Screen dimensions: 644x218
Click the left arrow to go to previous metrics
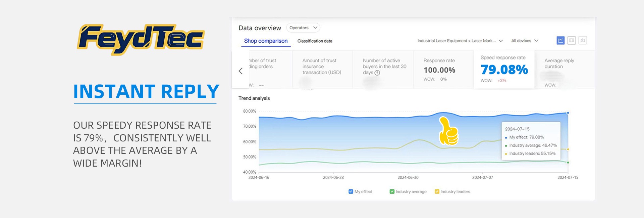coord(240,71)
